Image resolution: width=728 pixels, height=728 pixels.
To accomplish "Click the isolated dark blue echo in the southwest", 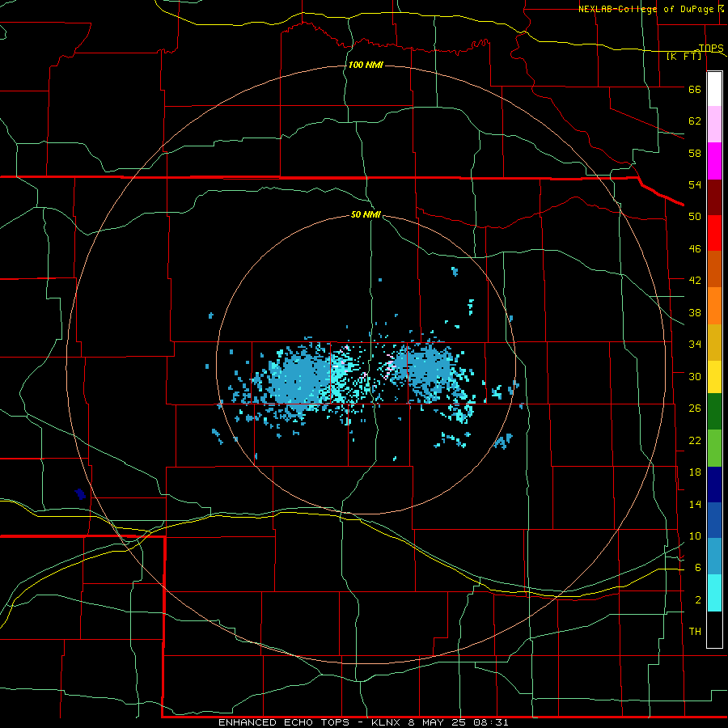I will [80, 493].
